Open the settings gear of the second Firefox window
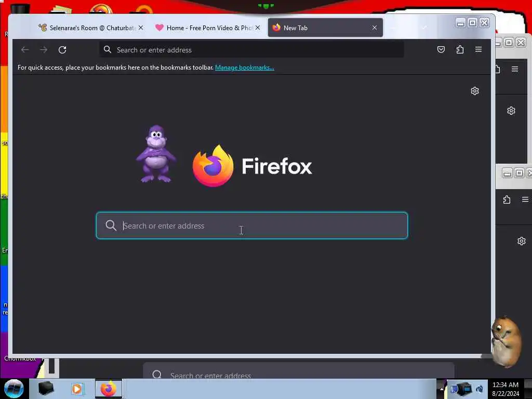The height and width of the screenshot is (399, 532). click(x=511, y=111)
